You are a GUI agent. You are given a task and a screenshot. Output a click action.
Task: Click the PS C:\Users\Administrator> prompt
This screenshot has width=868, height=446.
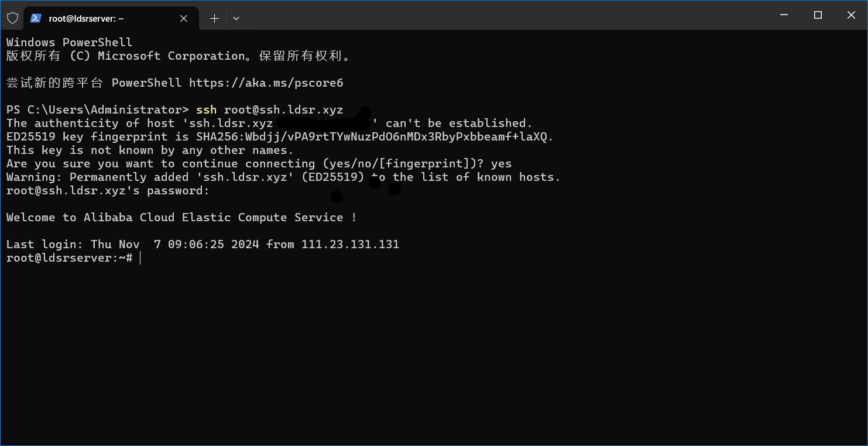pos(97,110)
